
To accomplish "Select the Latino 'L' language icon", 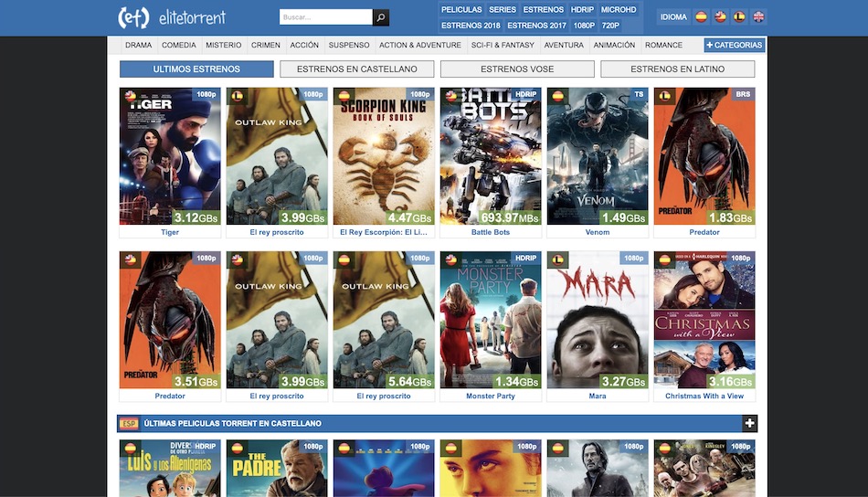I will point(739,16).
